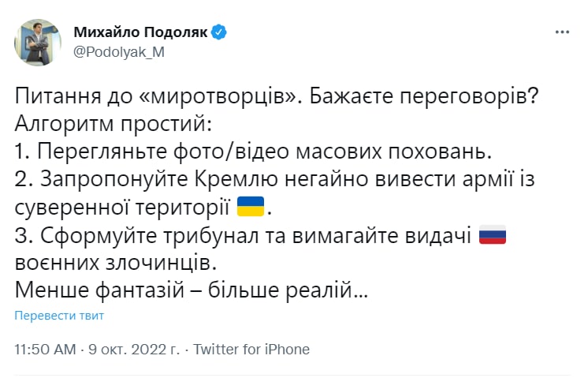Click the Russian flag emoji
The width and height of the screenshot is (588, 378).
tap(493, 236)
